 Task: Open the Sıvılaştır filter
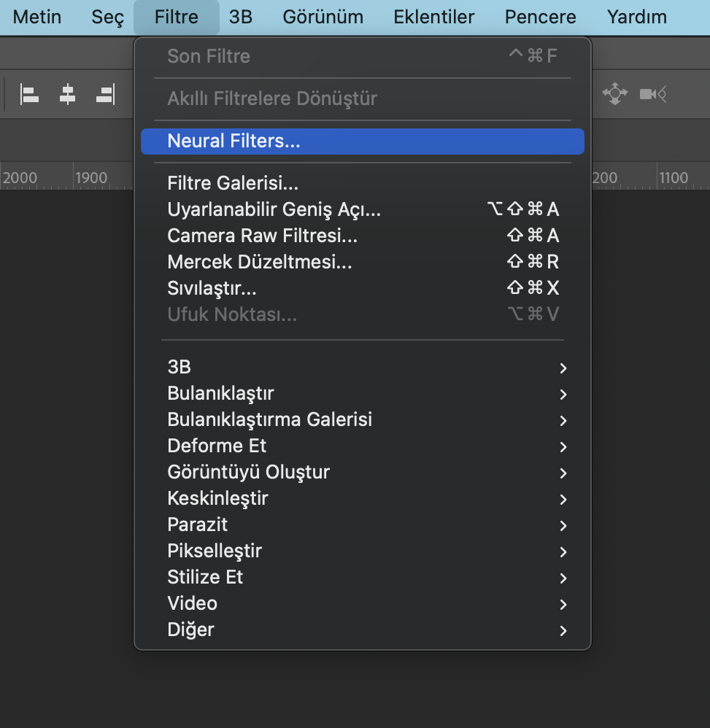pos(212,288)
